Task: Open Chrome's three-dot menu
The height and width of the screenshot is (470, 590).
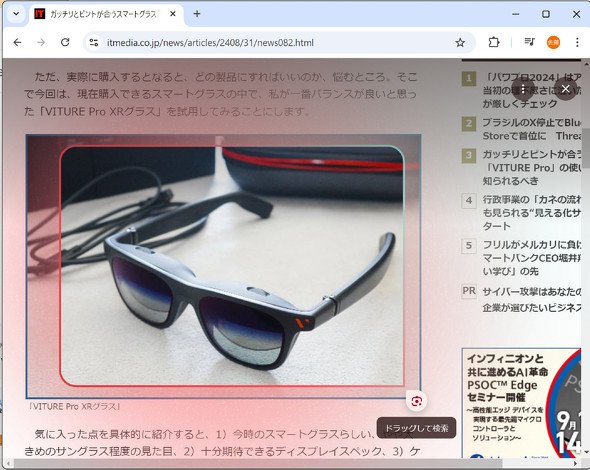Action: coord(577,43)
